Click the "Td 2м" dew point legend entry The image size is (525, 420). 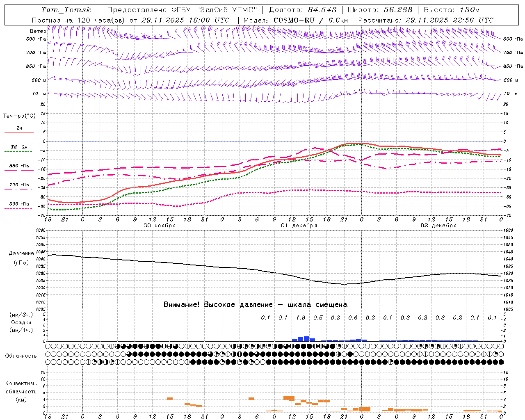[19, 147]
